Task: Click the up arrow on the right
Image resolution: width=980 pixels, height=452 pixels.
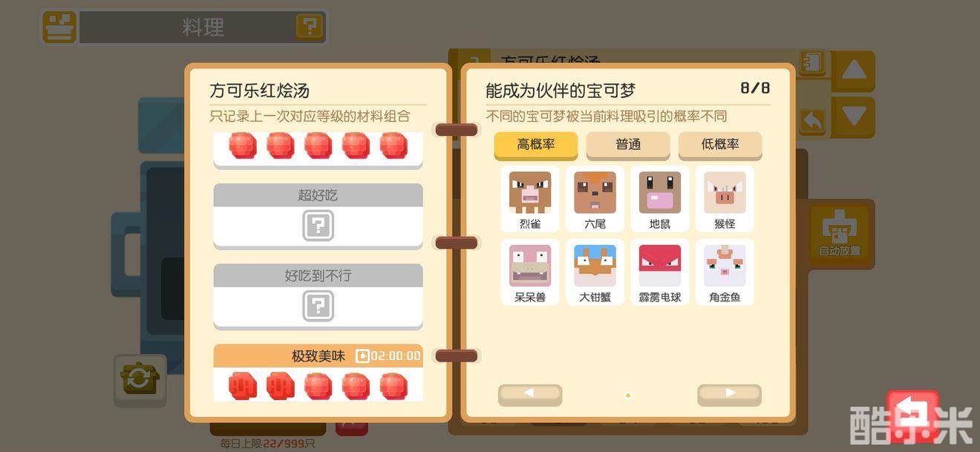Action: tap(854, 71)
